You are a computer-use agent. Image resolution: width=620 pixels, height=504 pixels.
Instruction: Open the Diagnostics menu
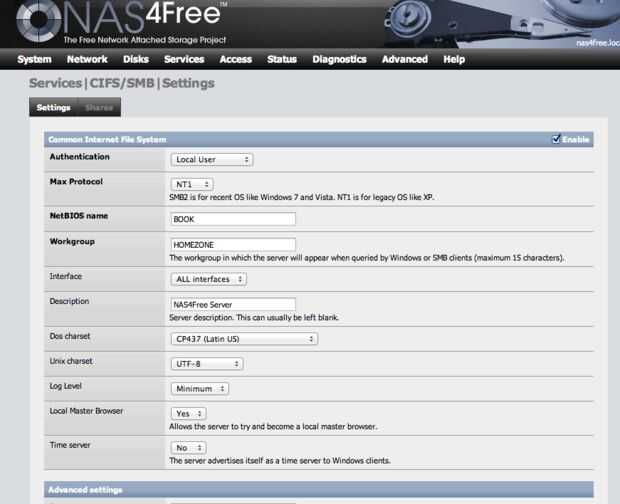(x=339, y=59)
